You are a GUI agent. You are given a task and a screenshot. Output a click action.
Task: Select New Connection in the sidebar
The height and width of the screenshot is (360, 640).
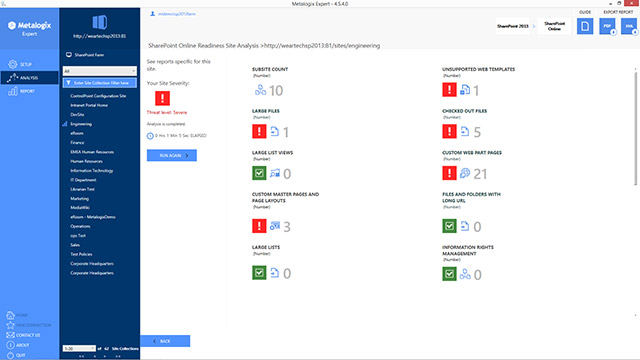(29, 325)
